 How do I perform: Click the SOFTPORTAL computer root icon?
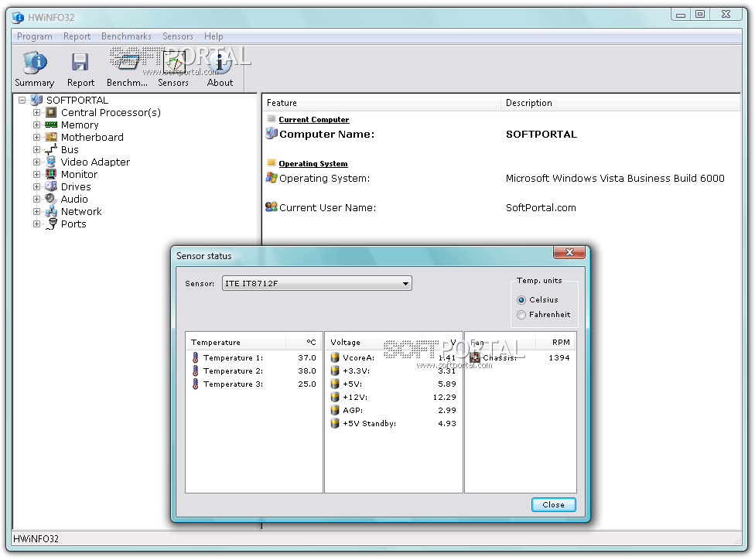[36, 100]
